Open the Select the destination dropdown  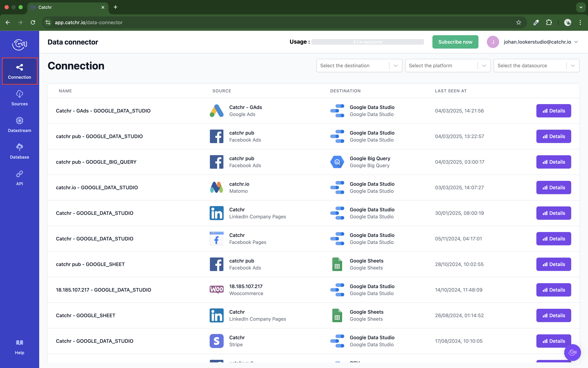359,66
